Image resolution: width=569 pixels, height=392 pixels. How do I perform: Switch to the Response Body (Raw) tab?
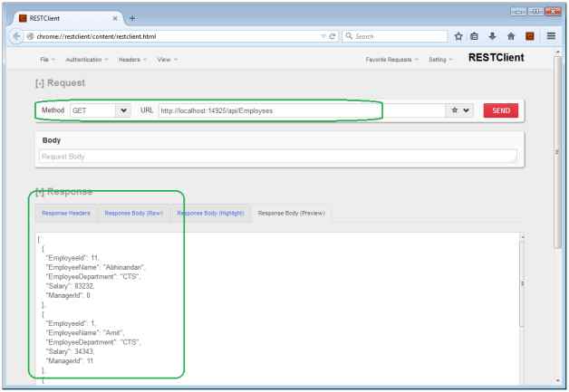[133, 214]
